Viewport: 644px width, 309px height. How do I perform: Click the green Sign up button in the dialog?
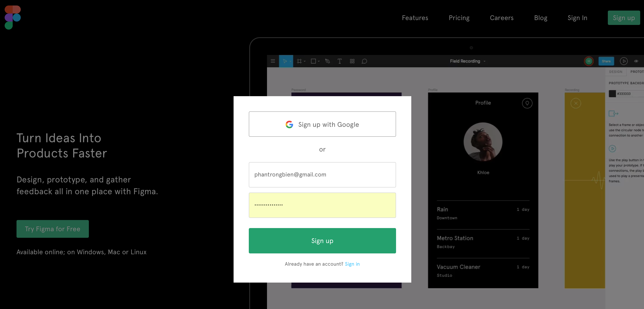click(322, 241)
